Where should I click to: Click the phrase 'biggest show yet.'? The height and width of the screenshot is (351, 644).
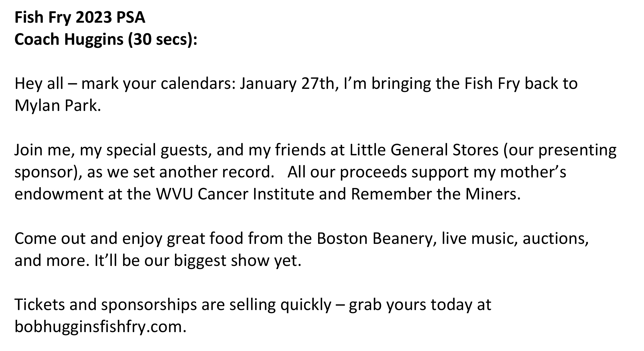pos(238,261)
